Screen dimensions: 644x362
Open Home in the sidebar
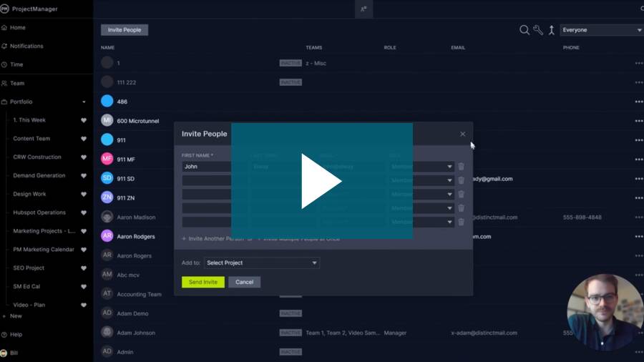pos(18,27)
